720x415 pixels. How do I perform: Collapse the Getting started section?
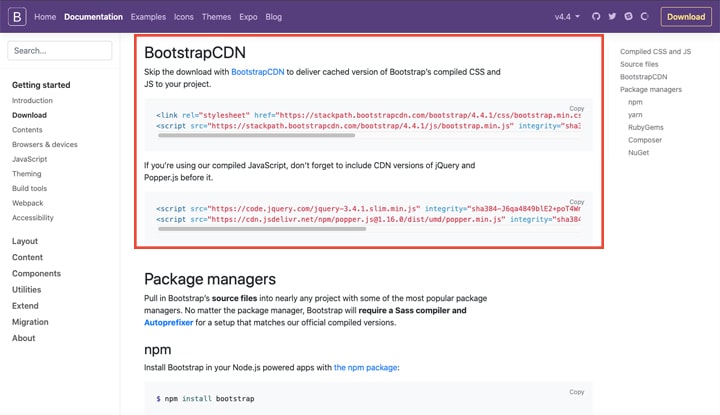pos(41,85)
